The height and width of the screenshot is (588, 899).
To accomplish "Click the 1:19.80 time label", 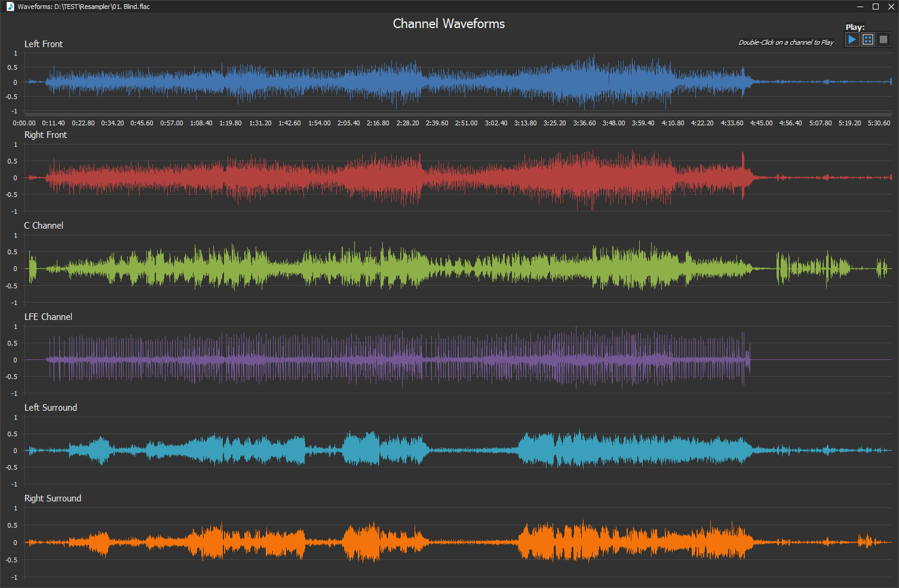I will [230, 123].
